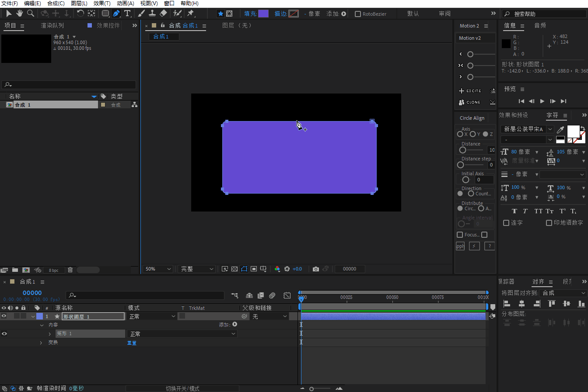This screenshot has height=392, width=588.
Task: Select the Roto Brush tool
Action: click(x=177, y=14)
